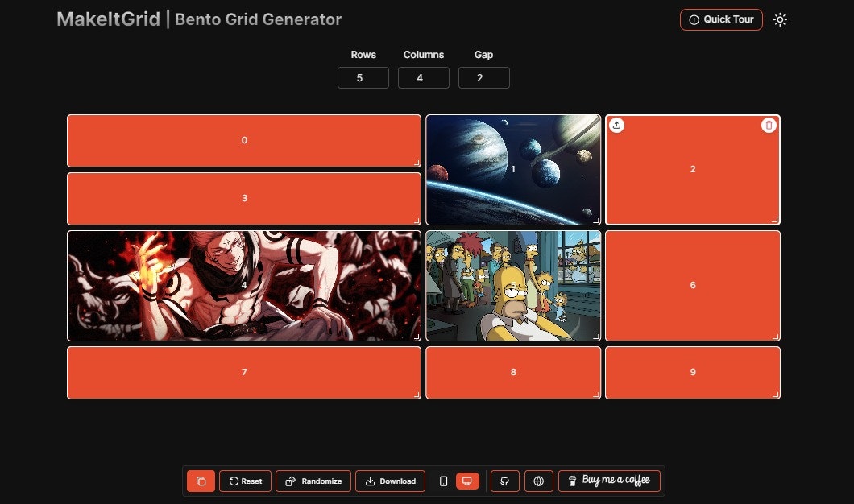The image size is (854, 504).
Task: Edit the Rows value field
Action: coord(363,78)
